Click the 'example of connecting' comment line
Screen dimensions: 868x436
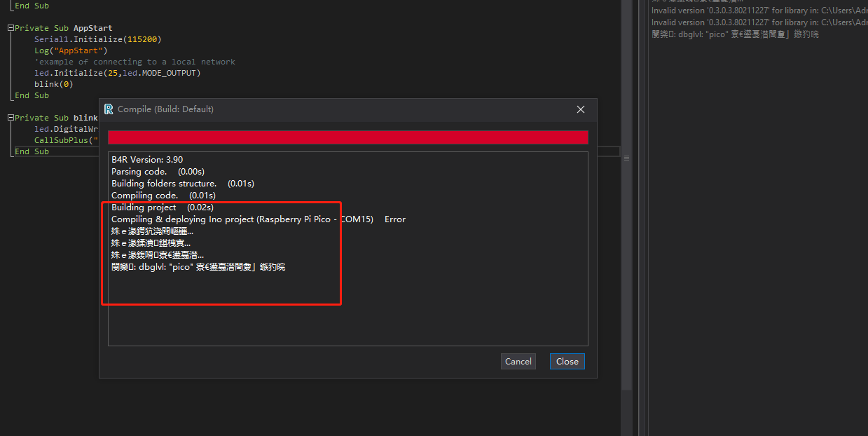tap(135, 62)
